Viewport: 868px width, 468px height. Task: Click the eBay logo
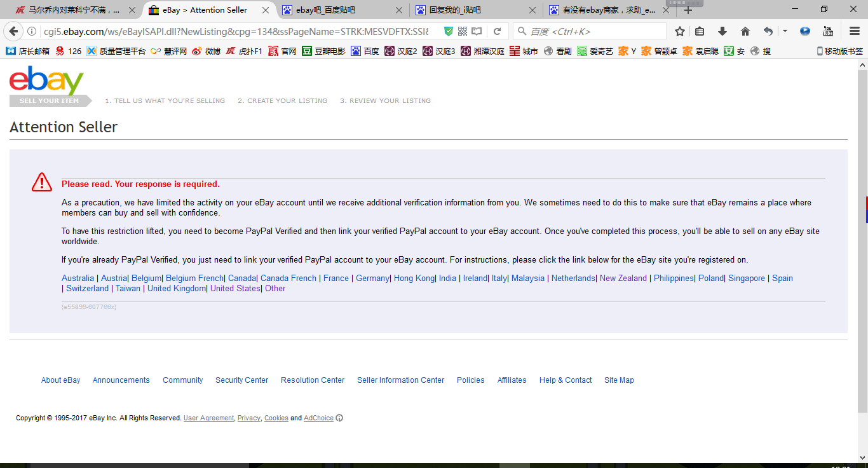click(x=46, y=81)
